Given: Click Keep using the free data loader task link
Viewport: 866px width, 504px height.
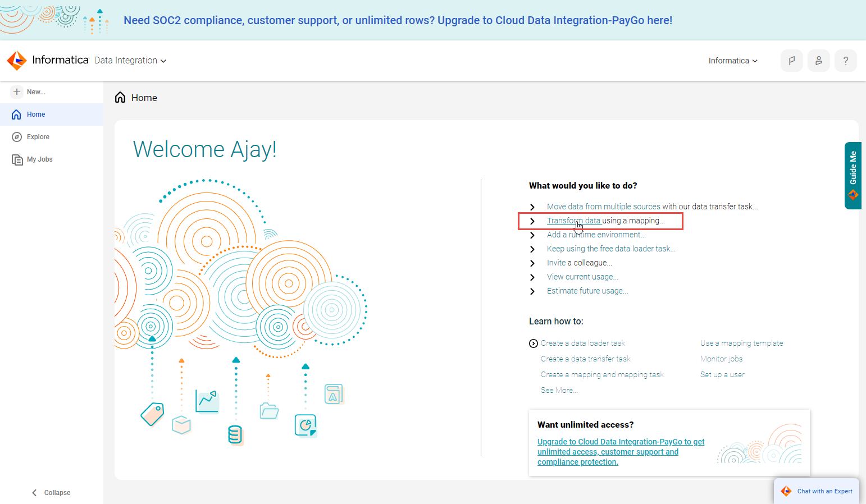Looking at the screenshot, I should pyautogui.click(x=612, y=249).
